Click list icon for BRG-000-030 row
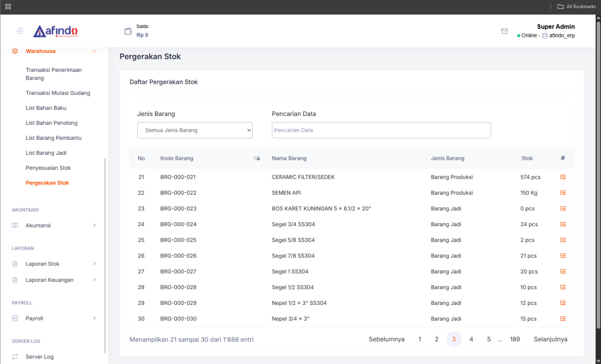The width and height of the screenshot is (601, 364). point(563,318)
